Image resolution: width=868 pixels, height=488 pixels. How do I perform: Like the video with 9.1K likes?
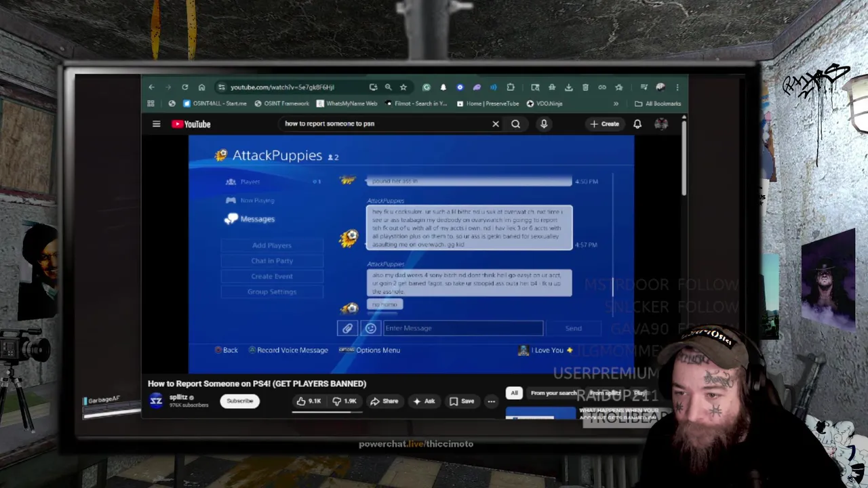(309, 401)
